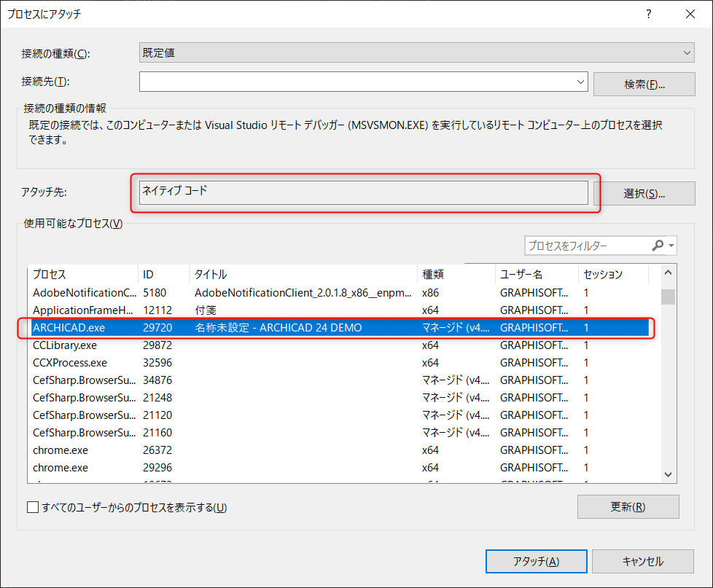
Task: Sort by タイトル column header
Action: [x=303, y=275]
